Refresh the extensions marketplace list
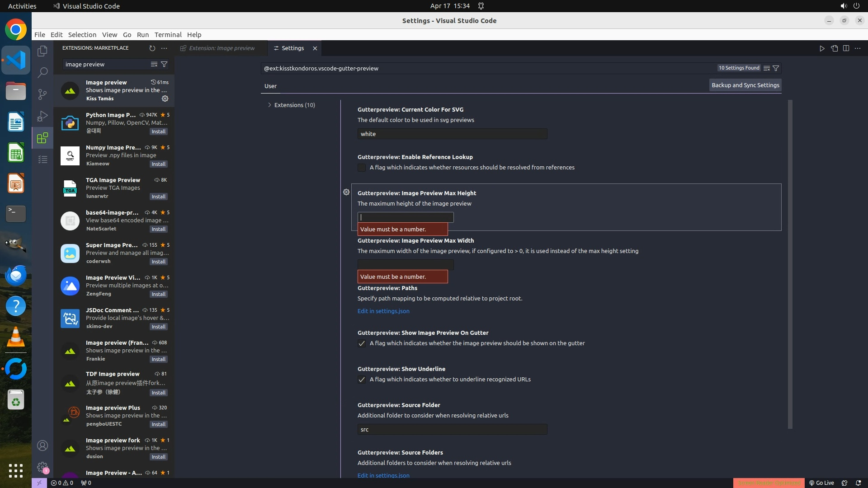The width and height of the screenshot is (868, 488). (x=152, y=48)
